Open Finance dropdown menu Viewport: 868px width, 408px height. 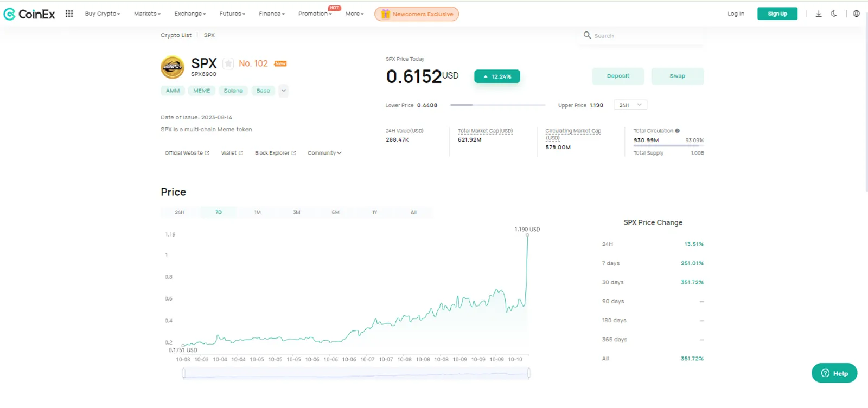[272, 14]
